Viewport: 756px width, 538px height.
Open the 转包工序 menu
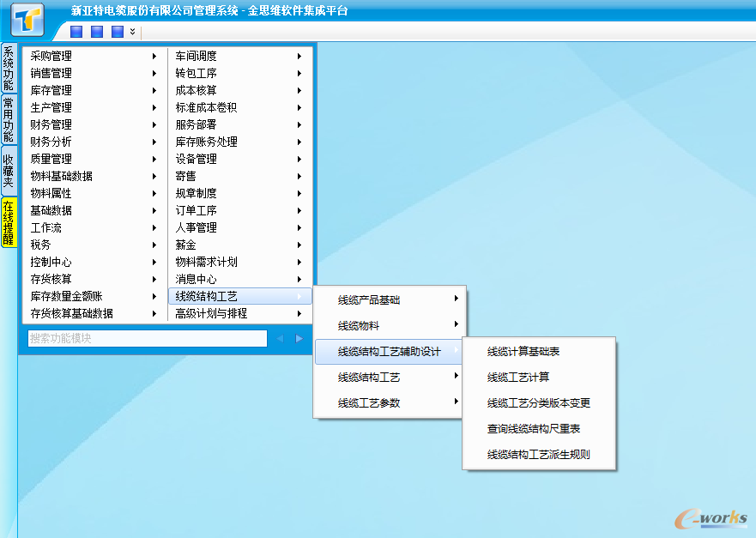(240, 73)
